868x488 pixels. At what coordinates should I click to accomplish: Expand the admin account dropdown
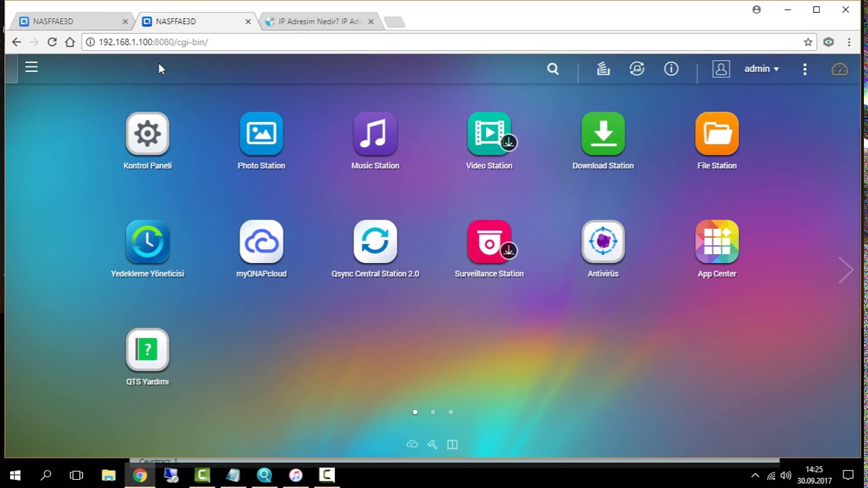[x=762, y=68]
